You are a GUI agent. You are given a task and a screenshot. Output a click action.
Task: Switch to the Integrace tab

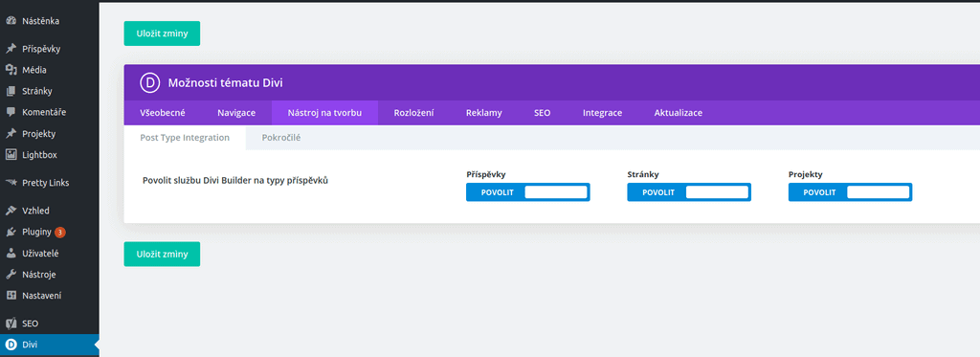tap(603, 113)
